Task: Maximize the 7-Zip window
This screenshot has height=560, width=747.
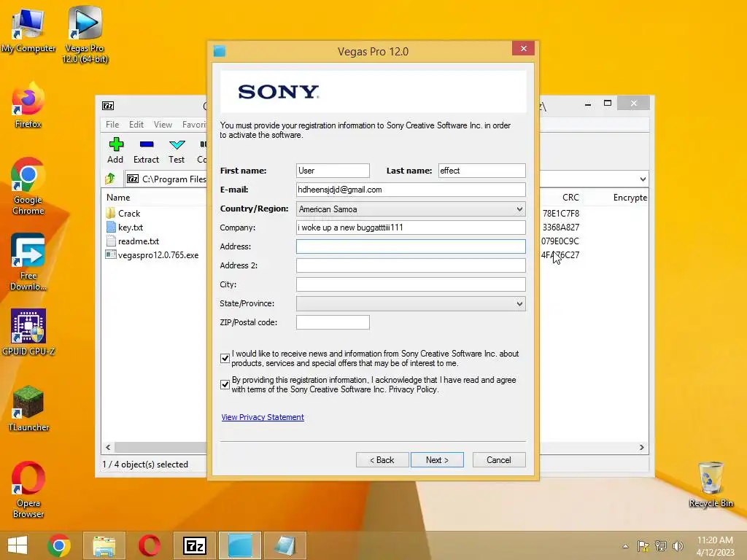Action: point(608,103)
